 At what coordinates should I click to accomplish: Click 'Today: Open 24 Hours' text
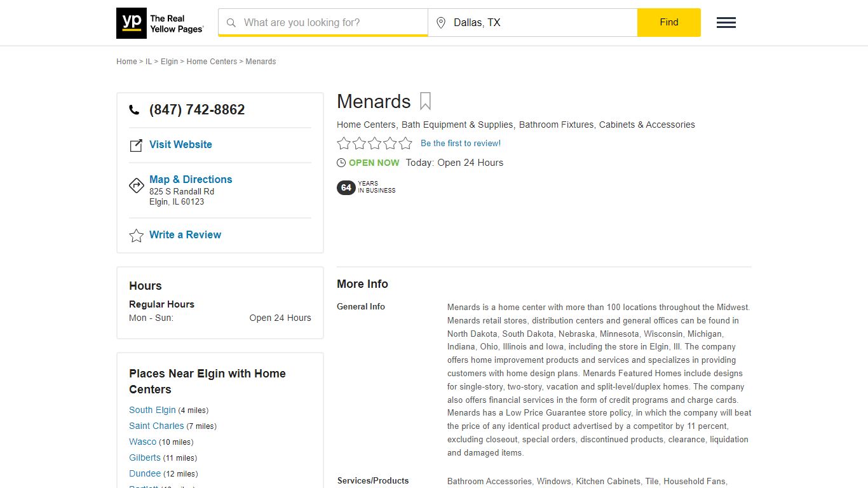(454, 163)
